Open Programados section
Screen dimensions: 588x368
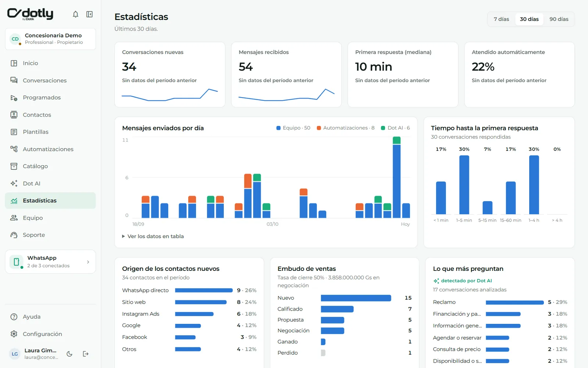click(x=50, y=98)
